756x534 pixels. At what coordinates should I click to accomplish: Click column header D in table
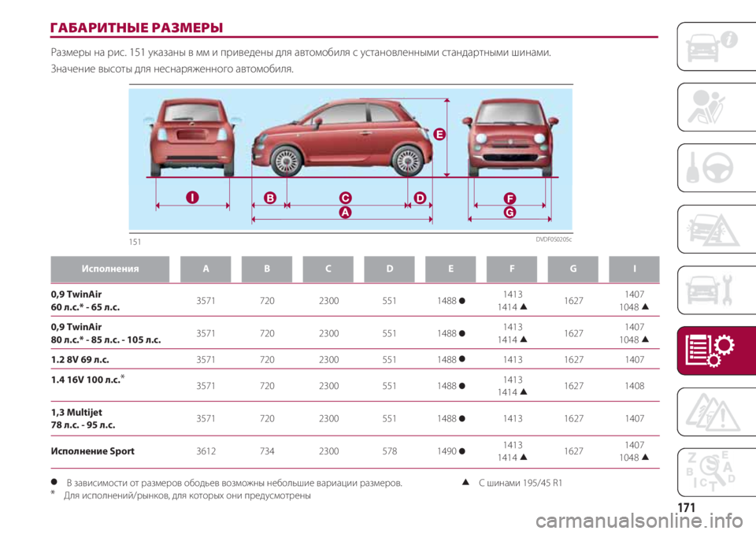pyautogui.click(x=389, y=269)
